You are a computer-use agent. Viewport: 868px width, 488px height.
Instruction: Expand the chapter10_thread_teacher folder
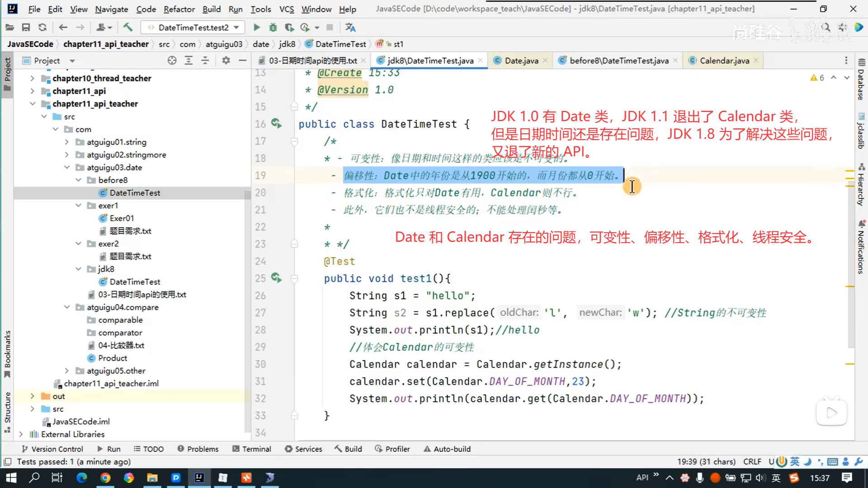click(x=32, y=78)
